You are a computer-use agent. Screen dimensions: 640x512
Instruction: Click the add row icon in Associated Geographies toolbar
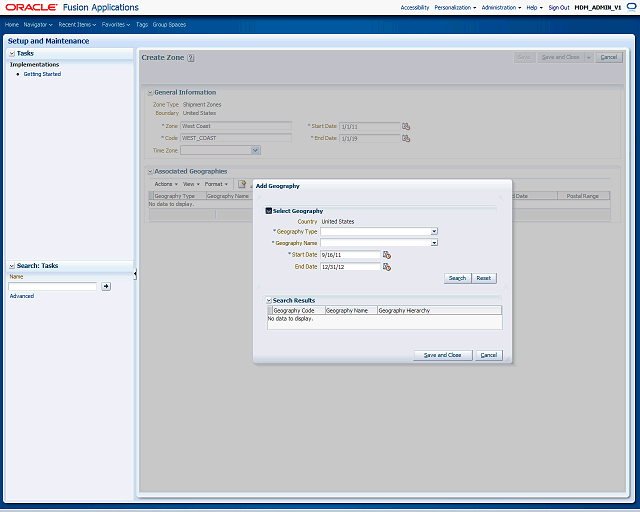click(242, 184)
